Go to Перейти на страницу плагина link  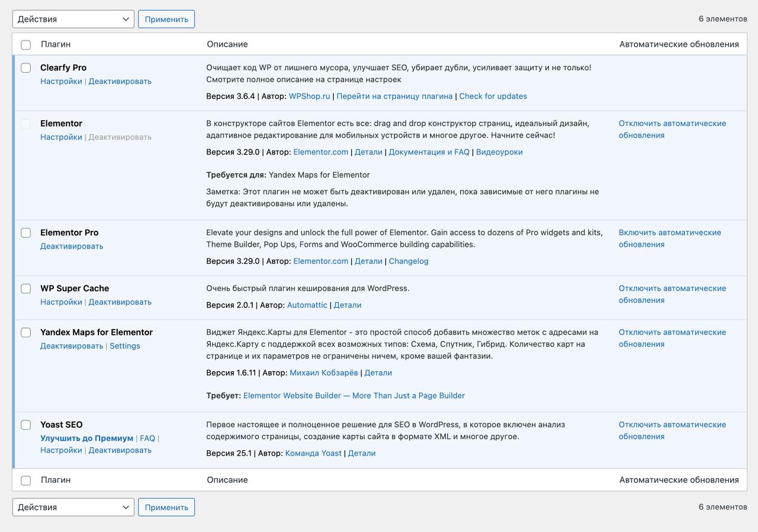pos(394,96)
